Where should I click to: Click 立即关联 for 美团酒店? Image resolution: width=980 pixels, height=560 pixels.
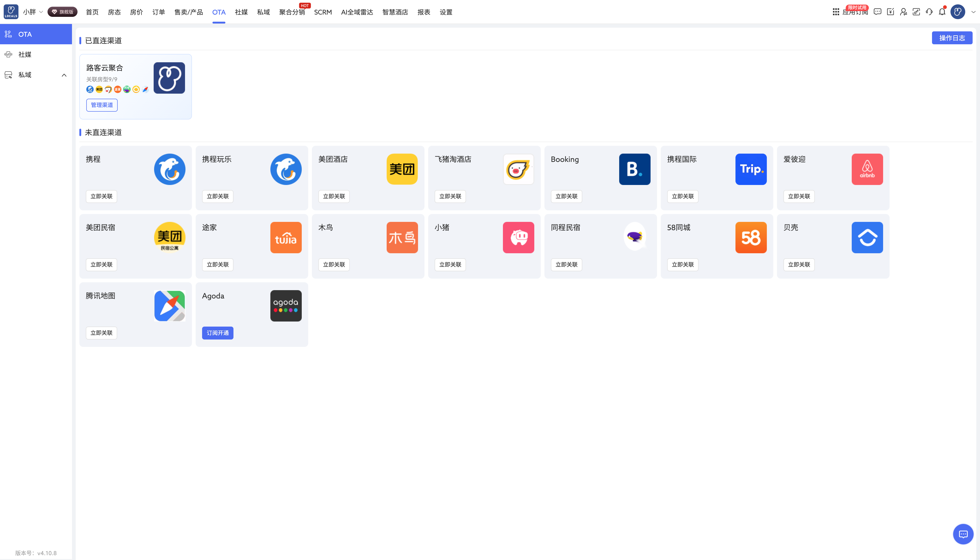click(334, 197)
